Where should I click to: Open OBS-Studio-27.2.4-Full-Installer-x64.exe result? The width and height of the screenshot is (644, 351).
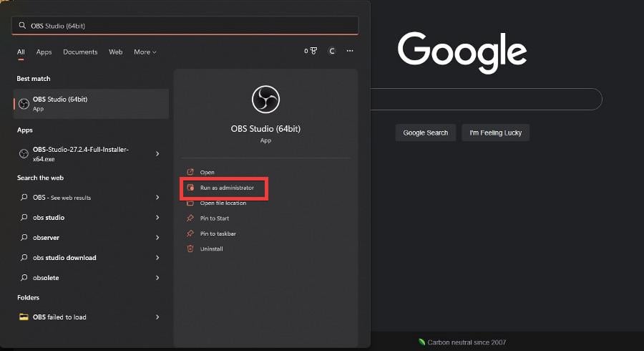pos(91,154)
